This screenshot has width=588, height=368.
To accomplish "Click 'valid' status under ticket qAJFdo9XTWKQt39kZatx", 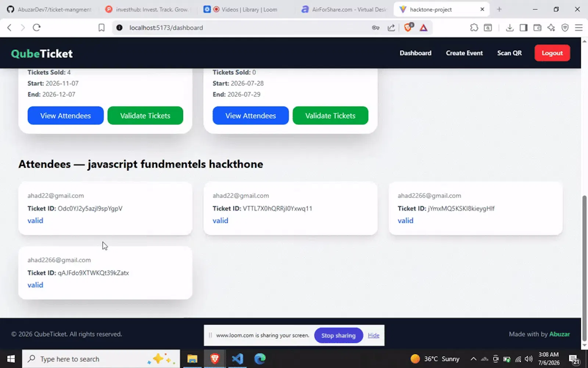I will pyautogui.click(x=35, y=285).
